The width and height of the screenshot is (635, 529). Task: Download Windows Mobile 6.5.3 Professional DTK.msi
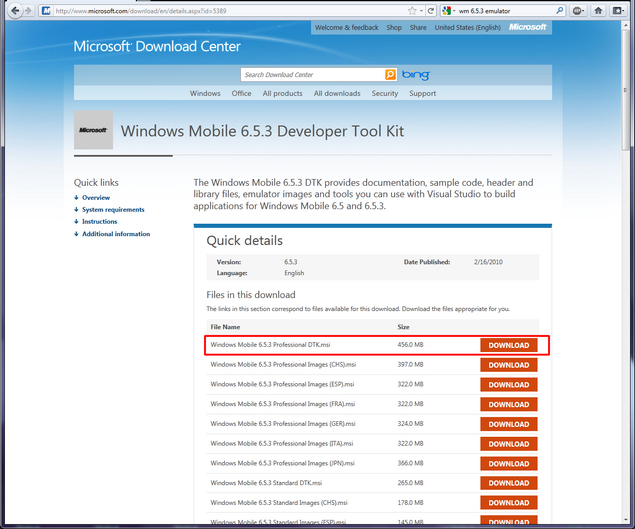(508, 345)
